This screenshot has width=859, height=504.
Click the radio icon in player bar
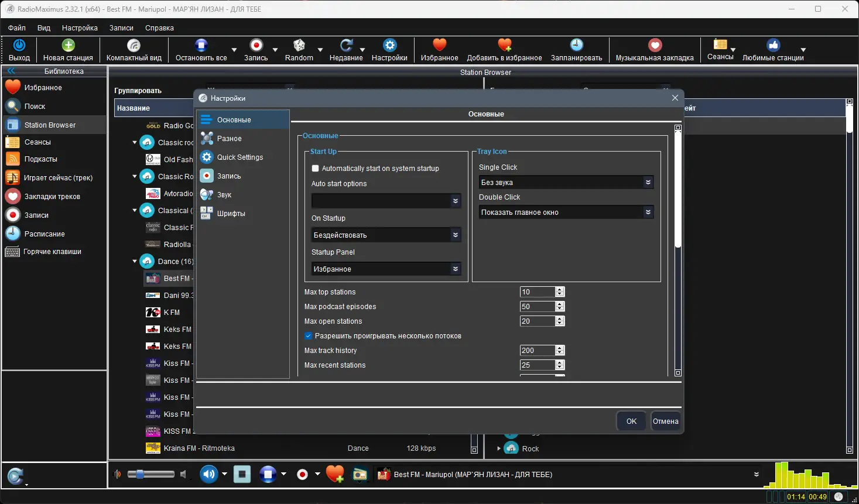[360, 474]
